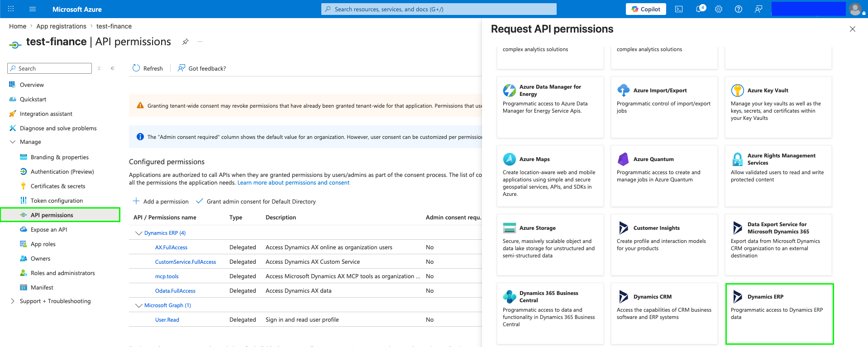
Task: Focus the sidebar Search field
Action: pos(50,68)
